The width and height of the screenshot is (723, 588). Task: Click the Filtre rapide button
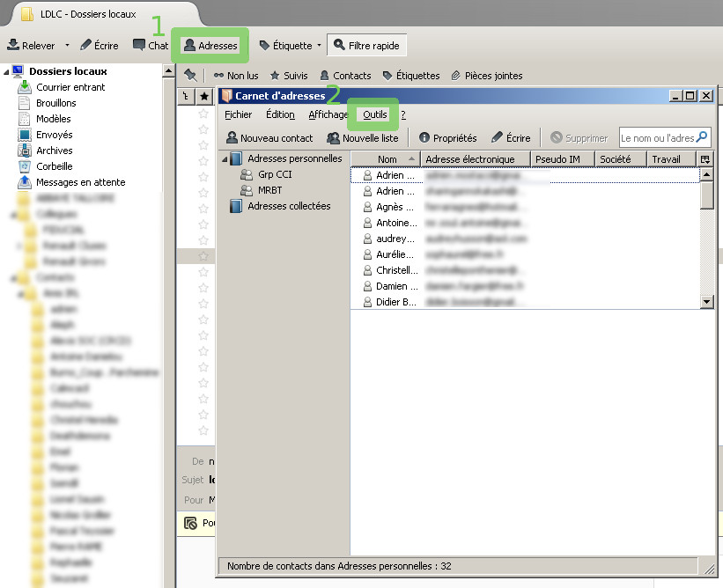click(366, 45)
